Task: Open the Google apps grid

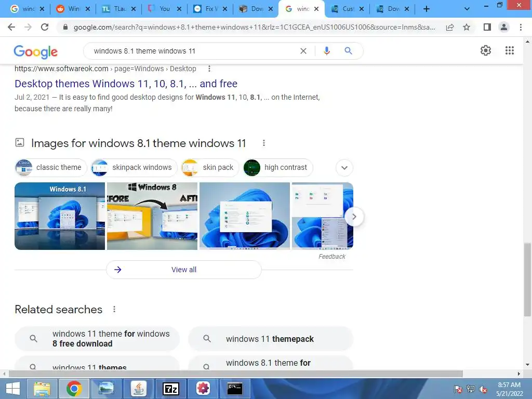Action: tap(509, 50)
